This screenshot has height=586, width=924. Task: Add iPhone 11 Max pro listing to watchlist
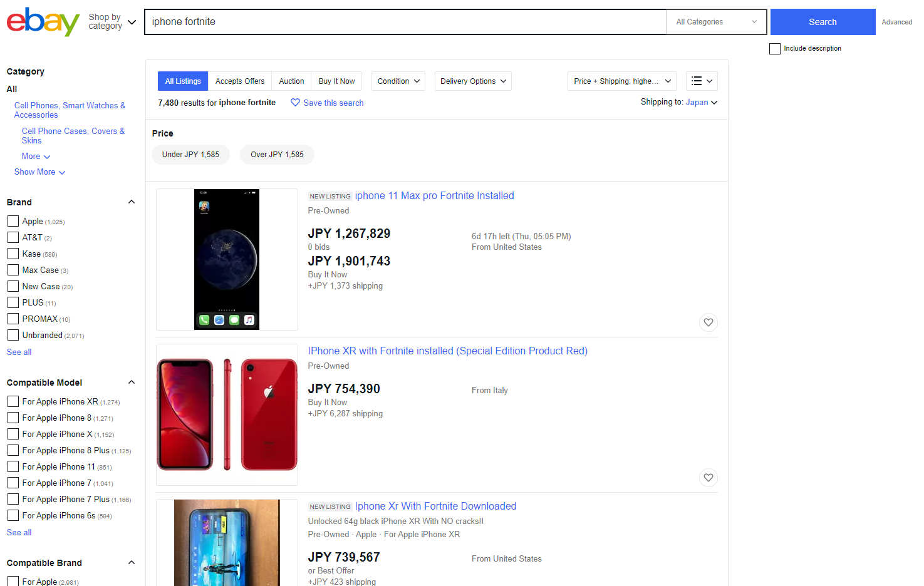(708, 322)
